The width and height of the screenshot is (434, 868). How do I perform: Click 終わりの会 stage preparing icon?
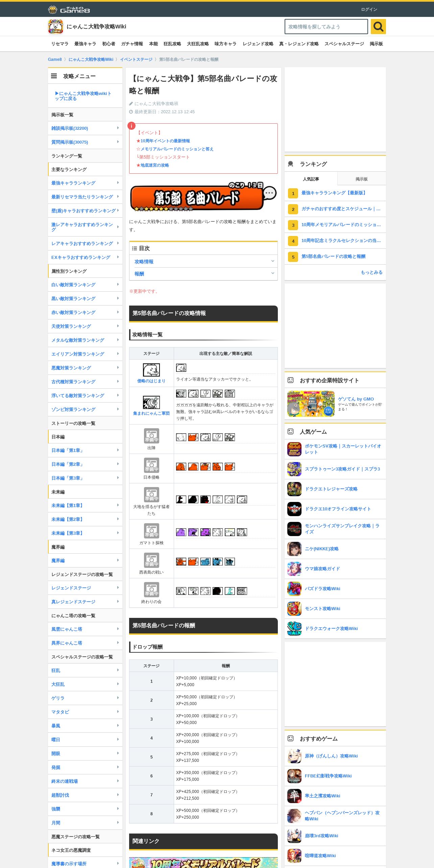point(151,590)
